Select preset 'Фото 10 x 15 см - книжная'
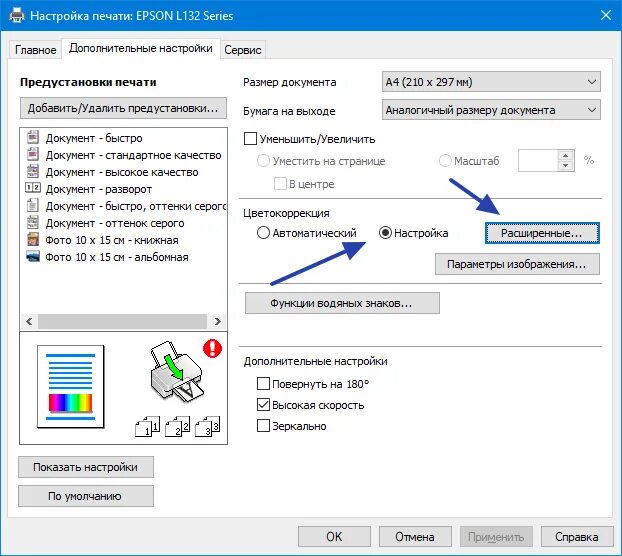The image size is (622, 556). pyautogui.click(x=112, y=240)
